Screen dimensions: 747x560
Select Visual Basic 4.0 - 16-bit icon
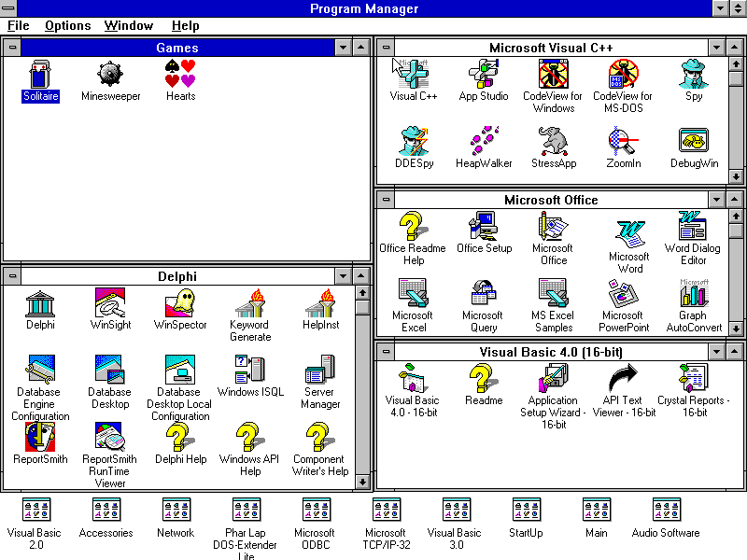412,377
